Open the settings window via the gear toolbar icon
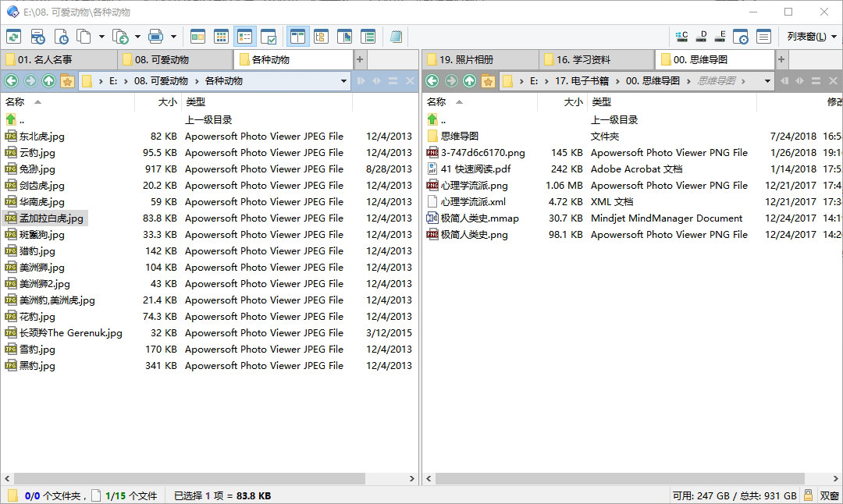This screenshot has width=843, height=504. 741,36
